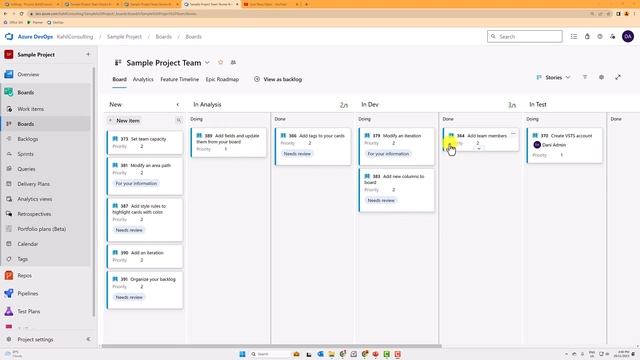Switch to the Epic Roadmap tab
Image resolution: width=640 pixels, height=360 pixels.
coord(222,80)
